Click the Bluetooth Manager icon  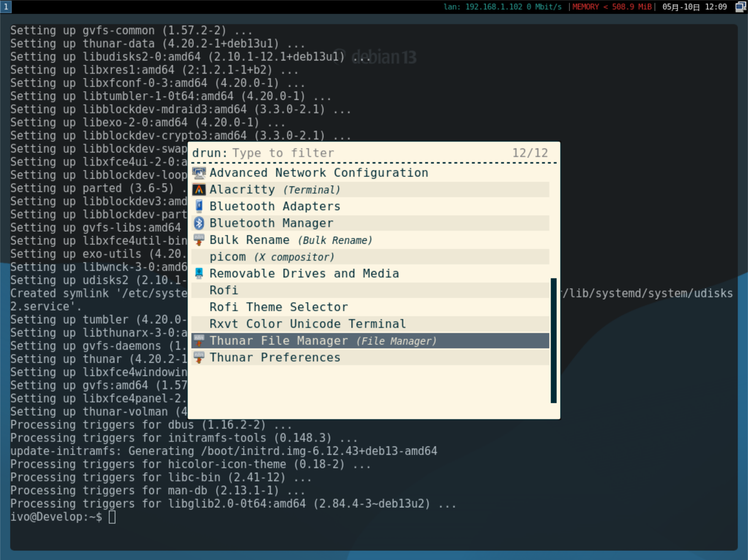(199, 223)
